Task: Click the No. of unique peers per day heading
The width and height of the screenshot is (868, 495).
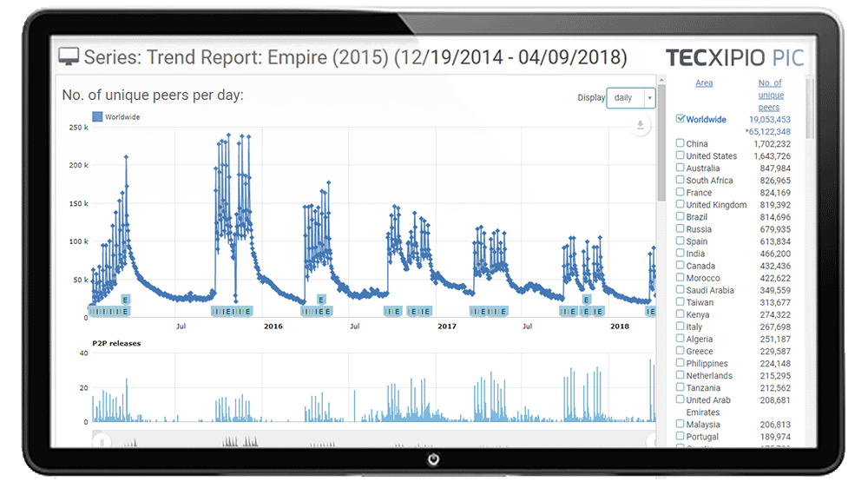Action: click(x=153, y=96)
